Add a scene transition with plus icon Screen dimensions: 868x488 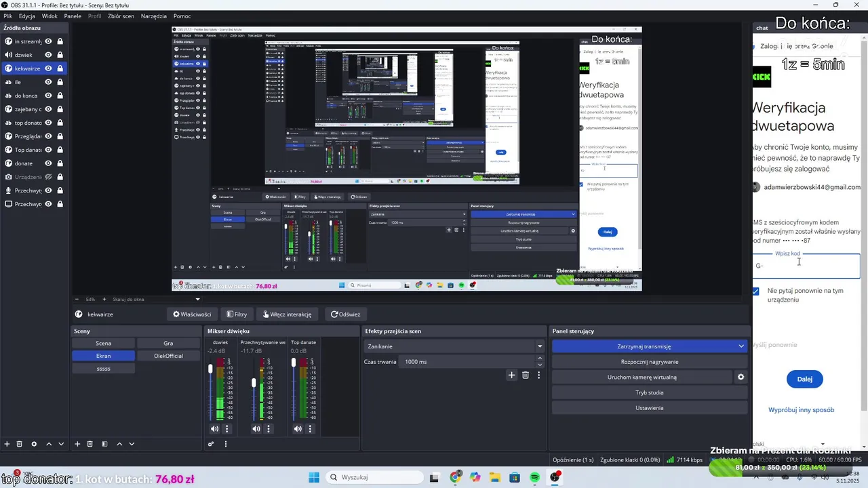(512, 375)
